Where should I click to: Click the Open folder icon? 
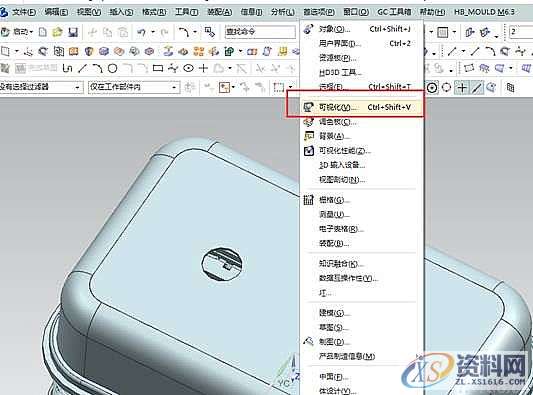pyautogui.click(x=57, y=32)
